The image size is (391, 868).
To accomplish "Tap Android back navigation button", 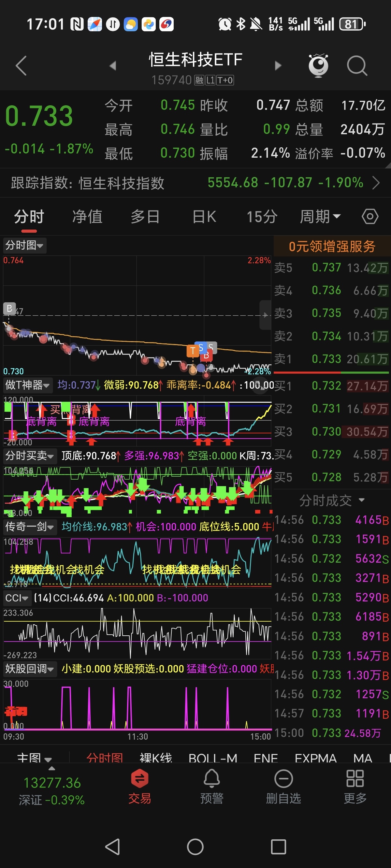I will 113,846.
